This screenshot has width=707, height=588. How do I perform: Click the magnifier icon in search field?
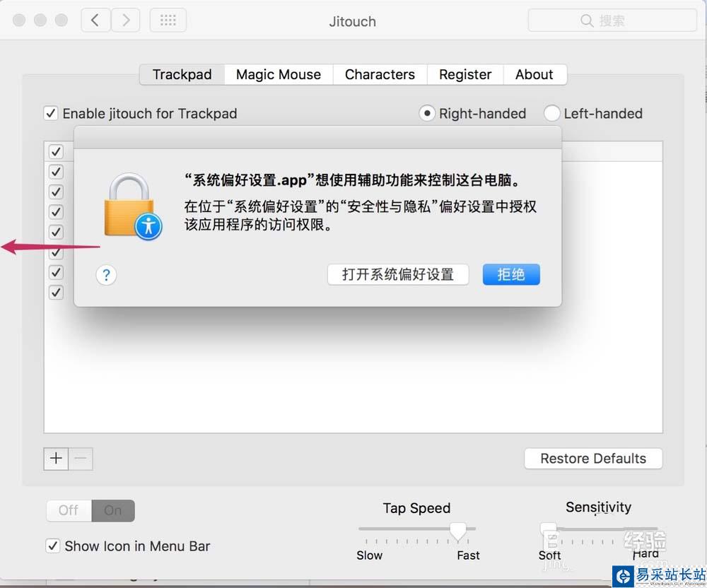(587, 20)
